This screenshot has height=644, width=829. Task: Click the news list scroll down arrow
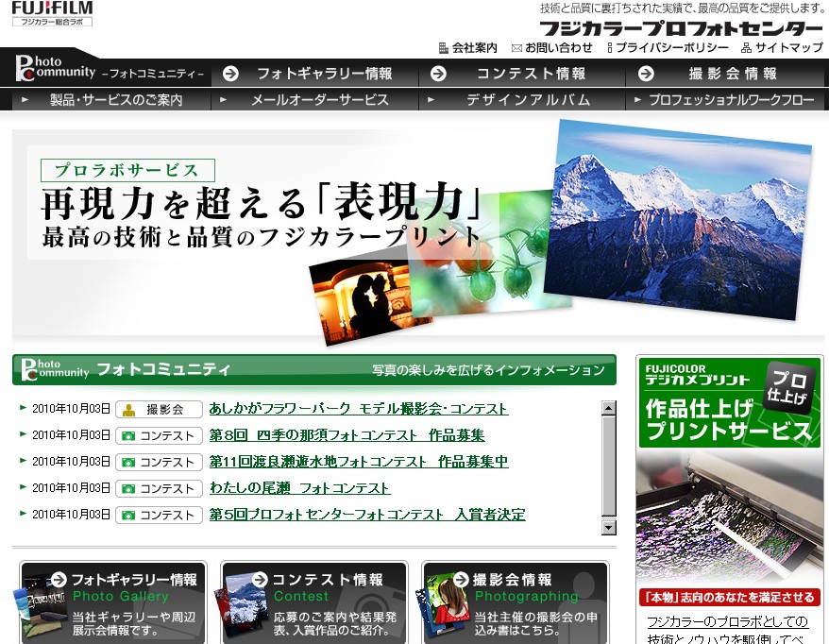pos(609,528)
